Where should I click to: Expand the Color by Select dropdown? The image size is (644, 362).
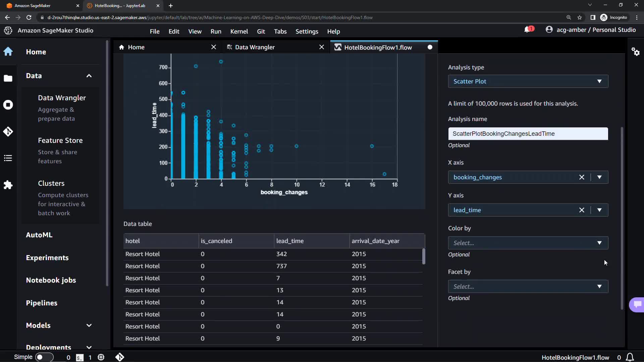(x=528, y=243)
